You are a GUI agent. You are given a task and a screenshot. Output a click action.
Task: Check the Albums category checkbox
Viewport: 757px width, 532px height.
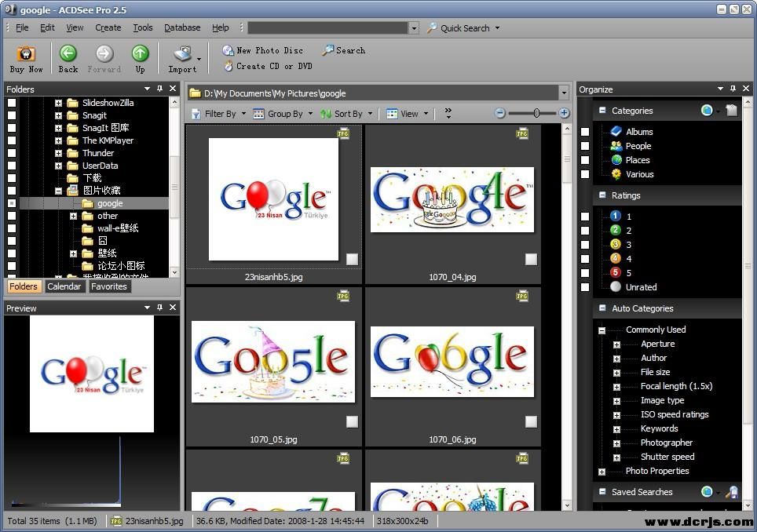point(585,132)
